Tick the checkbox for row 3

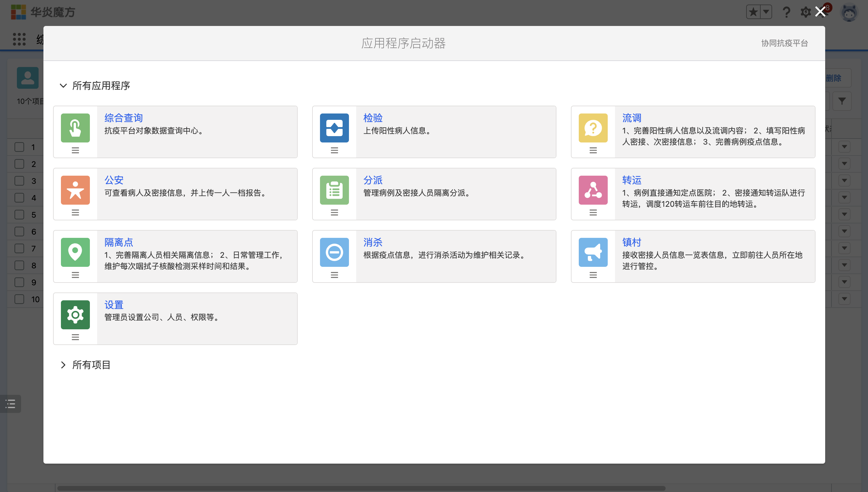coord(19,181)
